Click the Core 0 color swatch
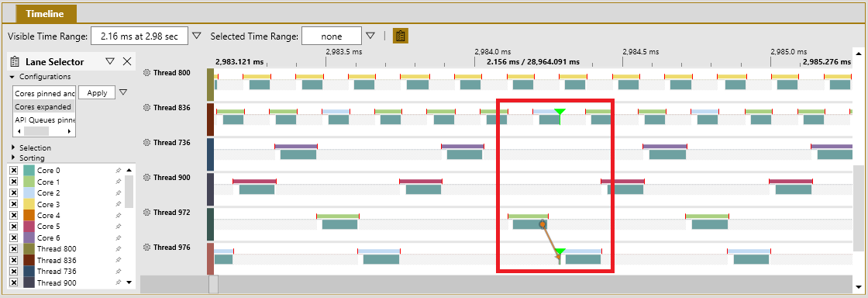This screenshot has height=298, width=868. (29, 171)
